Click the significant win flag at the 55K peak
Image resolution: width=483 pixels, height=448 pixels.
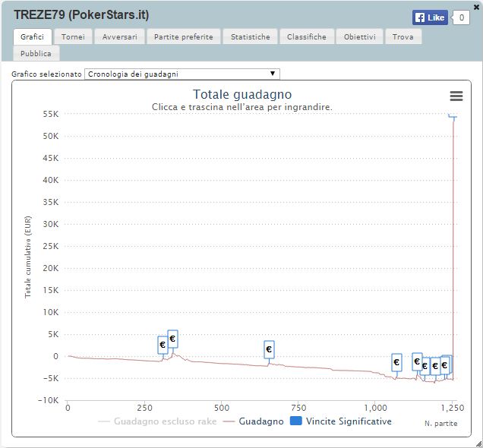[x=452, y=115]
